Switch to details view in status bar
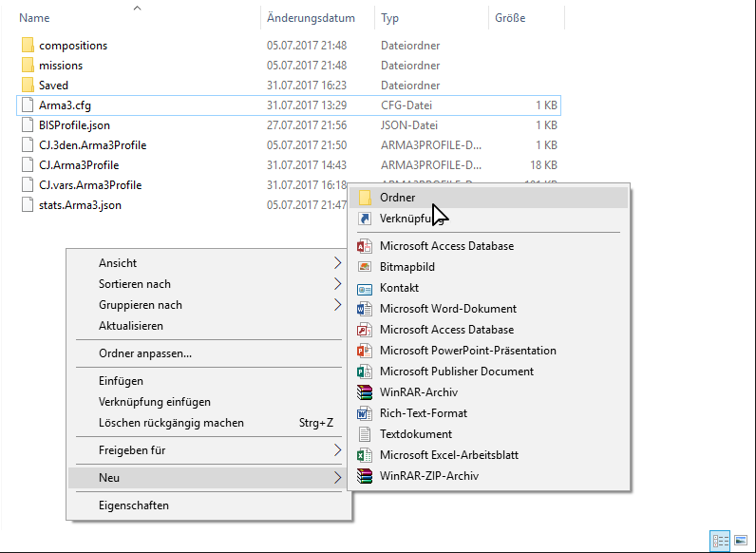Screen dimensions: 756x553 click(x=721, y=541)
